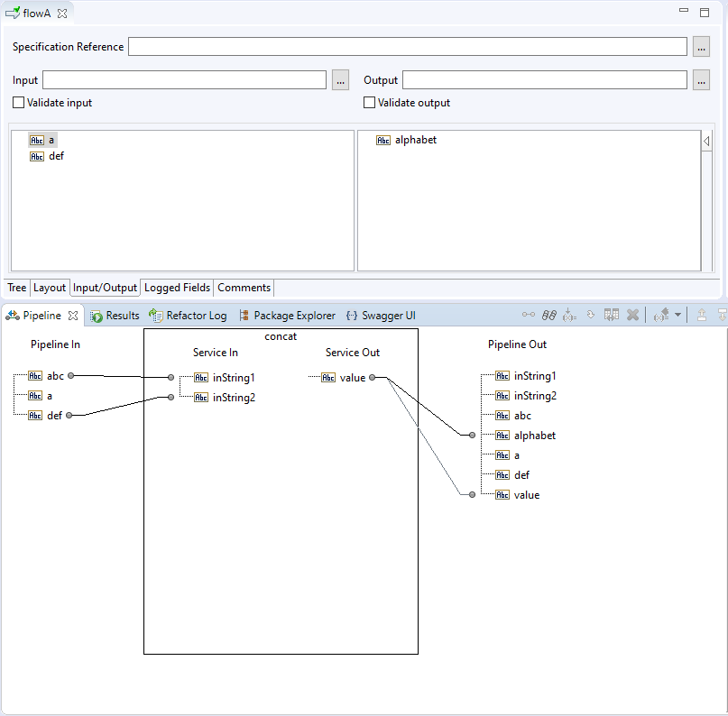Switch to the Logged Fields tab
Image resolution: width=728 pixels, height=716 pixels.
177,288
